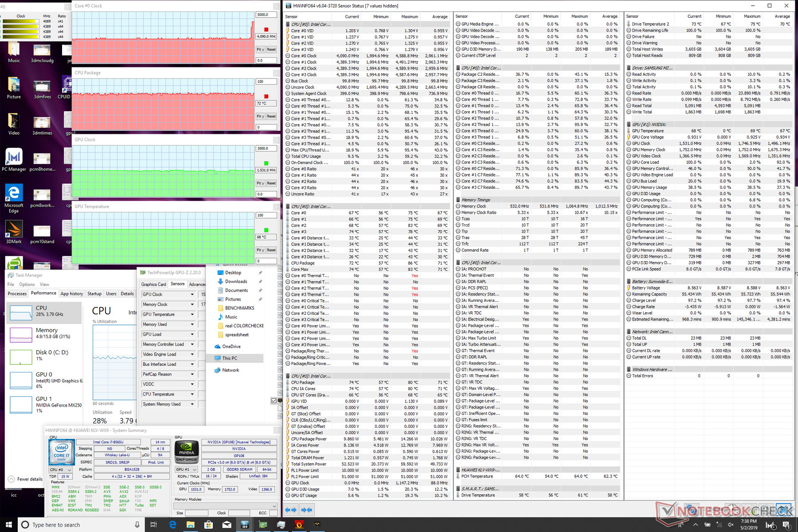Click the PC Manager tray icon
The image size is (798, 532).
pyautogui.click(x=770, y=525)
